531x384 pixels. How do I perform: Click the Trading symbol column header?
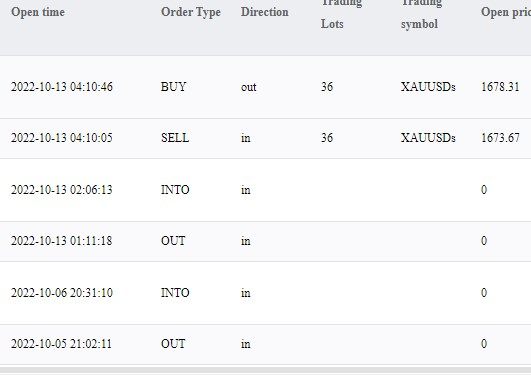pos(421,14)
